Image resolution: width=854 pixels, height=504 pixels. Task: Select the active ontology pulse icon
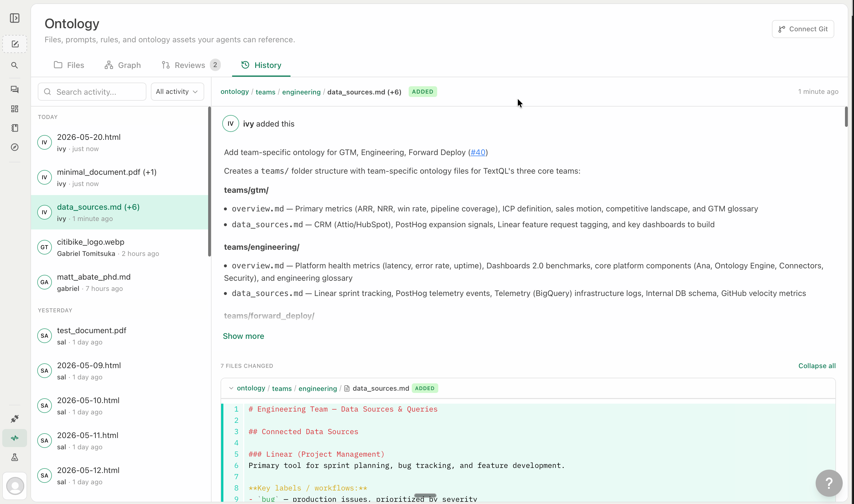pos(15,438)
